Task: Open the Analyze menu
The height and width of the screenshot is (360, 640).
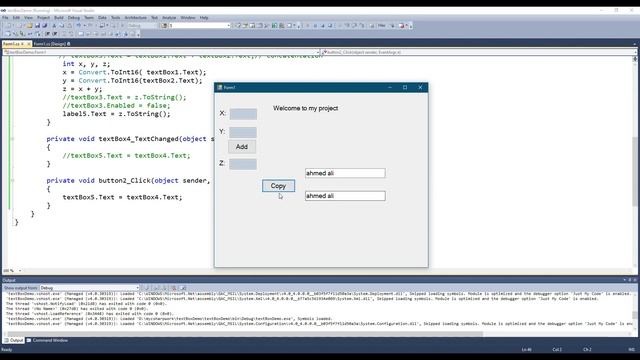Action: 169,18
